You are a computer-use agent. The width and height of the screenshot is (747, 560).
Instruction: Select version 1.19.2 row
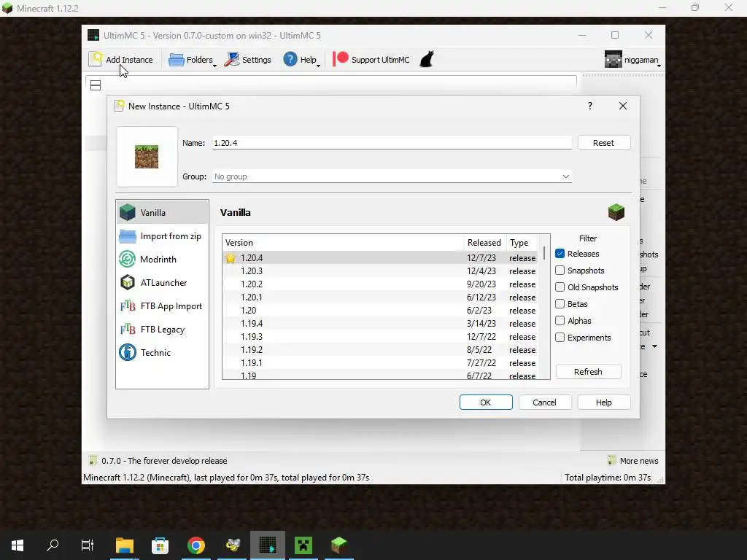coord(380,349)
